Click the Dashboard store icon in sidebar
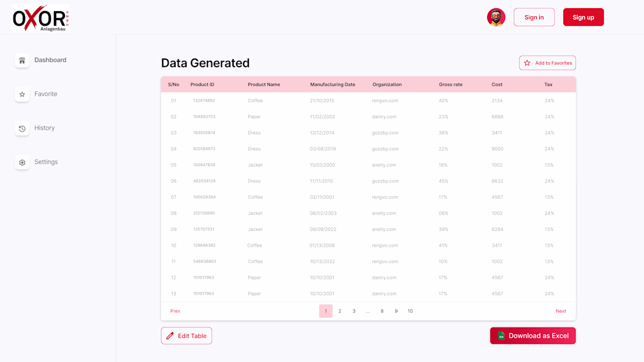Viewport: 644px width, 362px height. [22, 60]
